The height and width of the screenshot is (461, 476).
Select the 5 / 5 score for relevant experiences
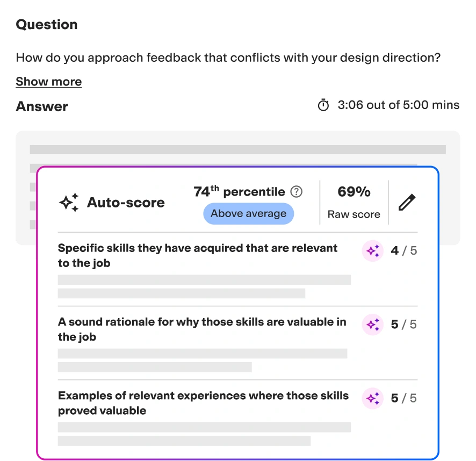pyautogui.click(x=404, y=399)
